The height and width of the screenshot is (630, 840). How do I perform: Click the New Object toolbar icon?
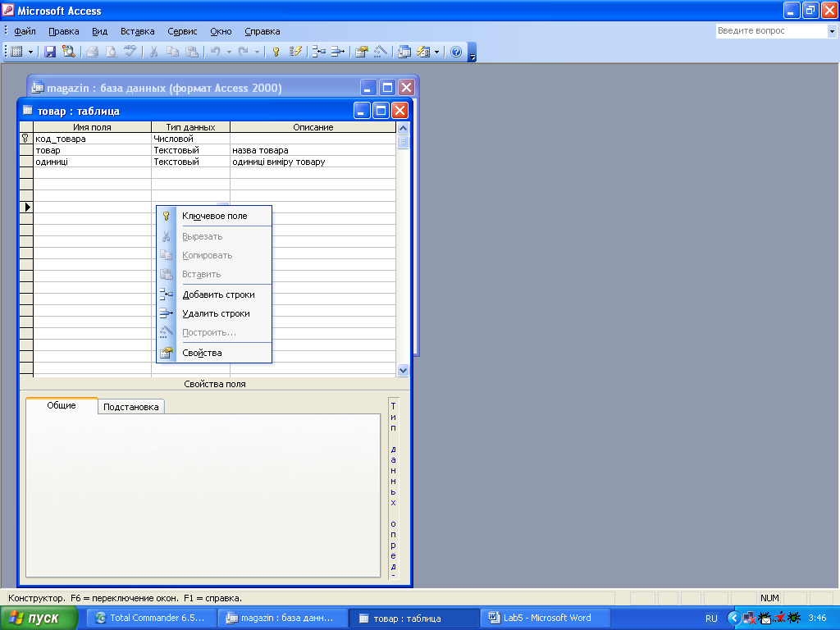click(x=423, y=52)
